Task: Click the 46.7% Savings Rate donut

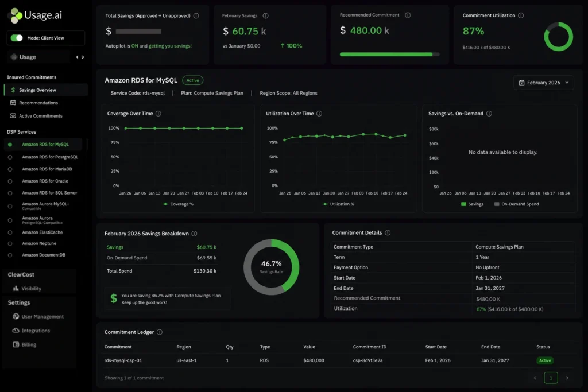Action: click(x=271, y=267)
